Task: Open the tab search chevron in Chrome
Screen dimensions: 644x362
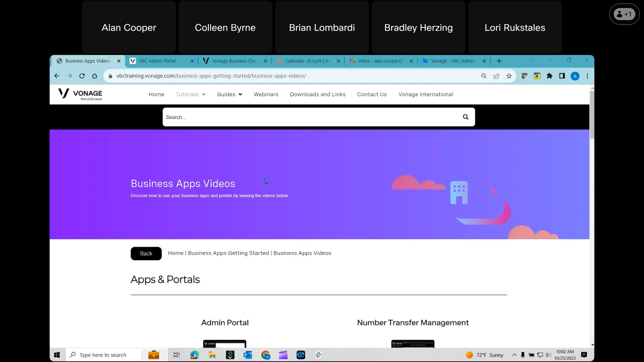Action: click(533, 60)
